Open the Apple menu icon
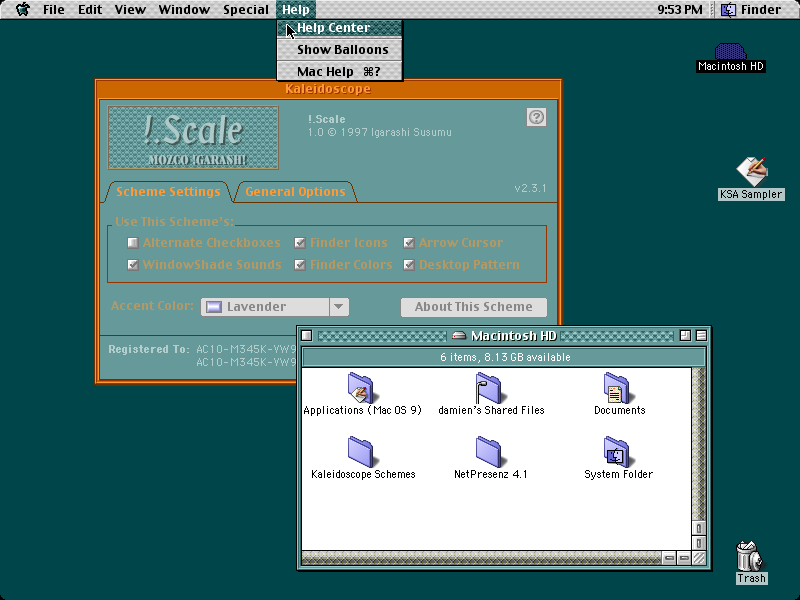800x600 pixels. click(x=22, y=9)
